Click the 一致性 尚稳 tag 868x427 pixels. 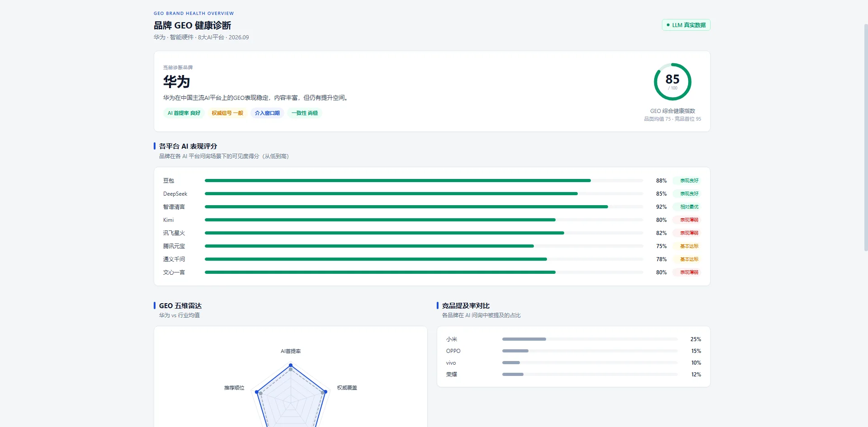click(304, 113)
